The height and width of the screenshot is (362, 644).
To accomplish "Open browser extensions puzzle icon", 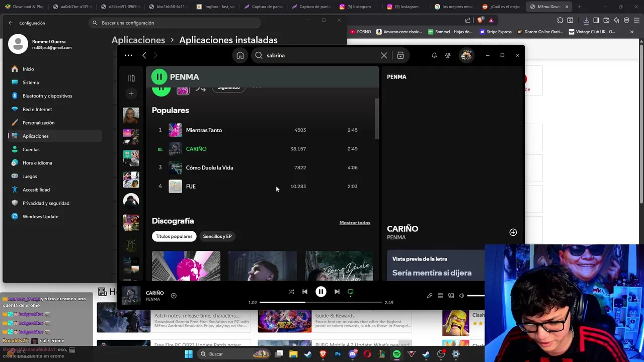I will (560, 20).
